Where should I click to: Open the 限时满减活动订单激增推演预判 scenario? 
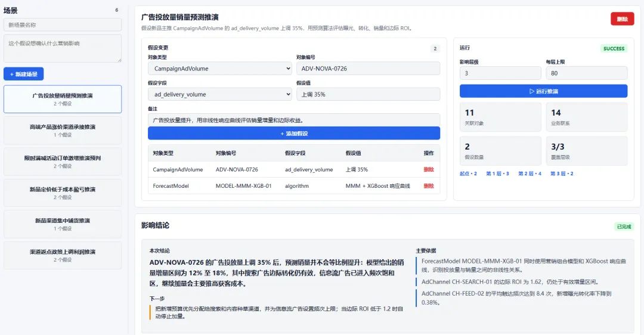point(63,162)
